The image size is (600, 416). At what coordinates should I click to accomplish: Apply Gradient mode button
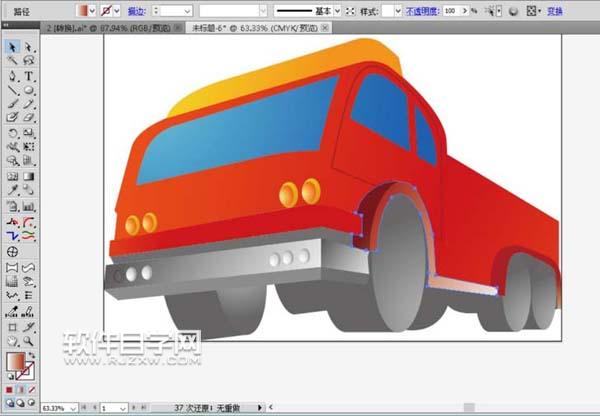[x=21, y=390]
